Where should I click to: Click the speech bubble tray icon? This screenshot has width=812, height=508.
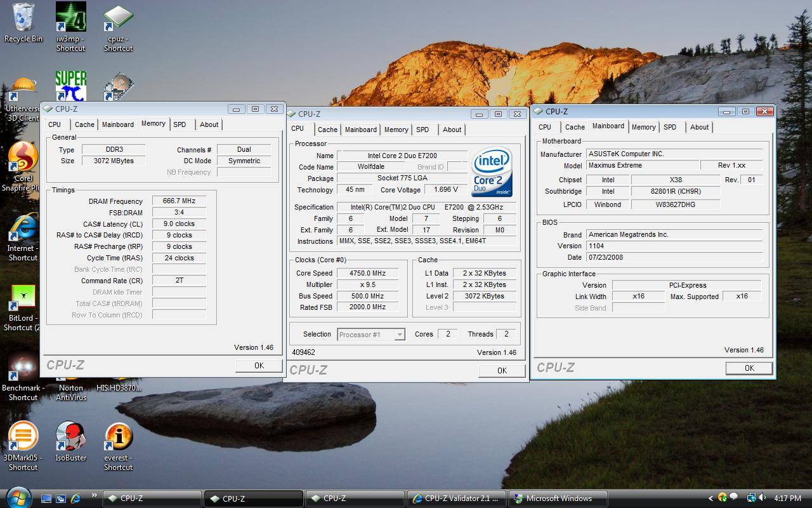pyautogui.click(x=734, y=497)
